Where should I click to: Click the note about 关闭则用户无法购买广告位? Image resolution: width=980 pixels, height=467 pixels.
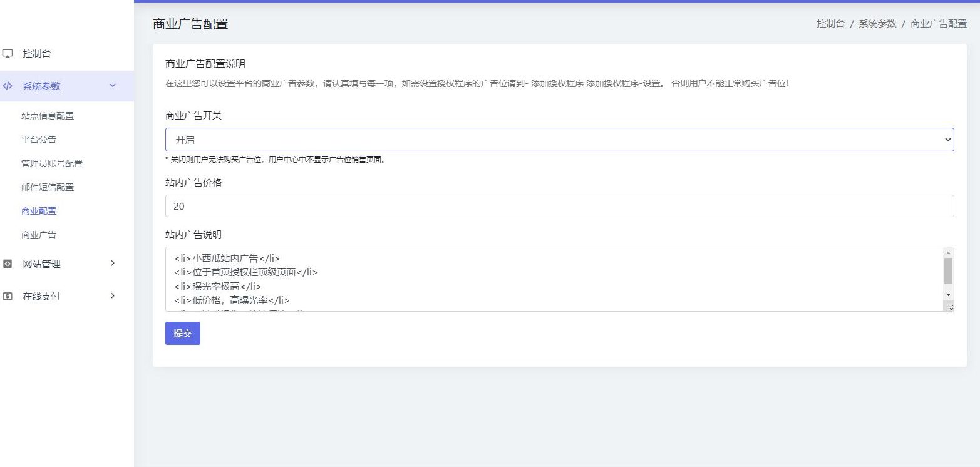(x=276, y=160)
